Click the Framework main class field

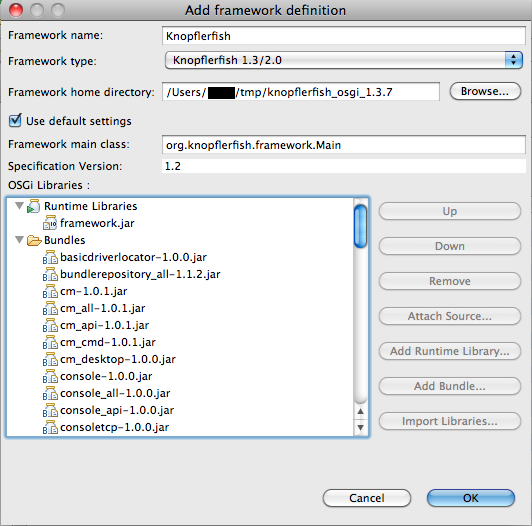[344, 145]
